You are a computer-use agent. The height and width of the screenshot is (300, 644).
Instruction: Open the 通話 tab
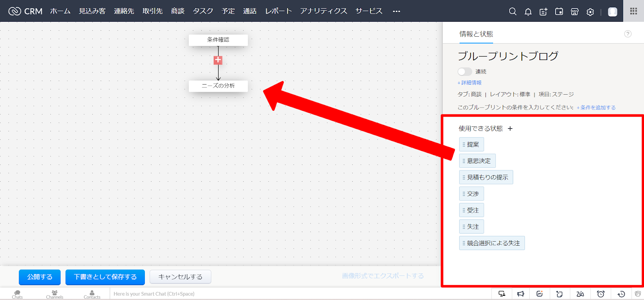tap(250, 11)
